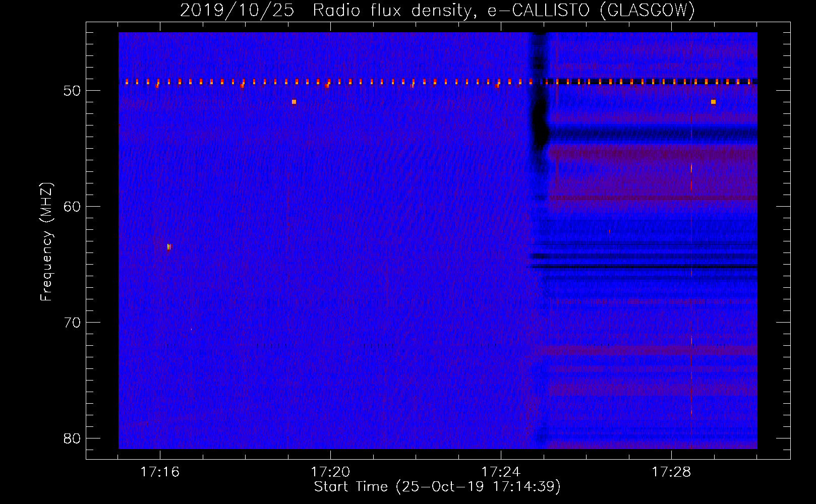
Task: Click the bright burst near 63.5 MHz at 17:16
Action: pos(169,246)
